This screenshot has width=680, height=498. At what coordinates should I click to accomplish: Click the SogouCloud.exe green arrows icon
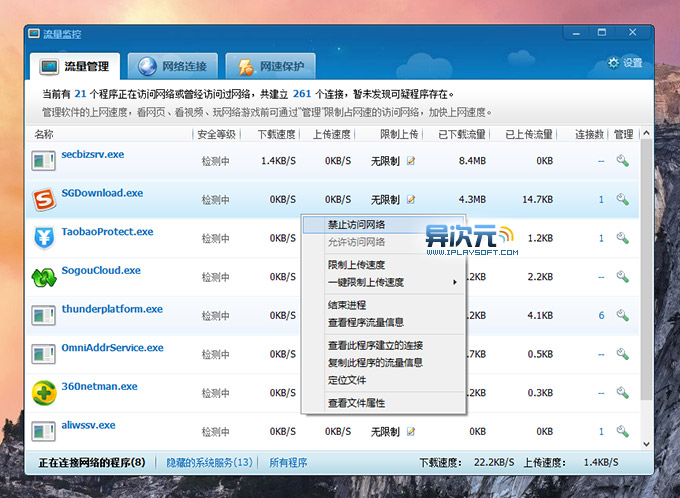point(44,277)
